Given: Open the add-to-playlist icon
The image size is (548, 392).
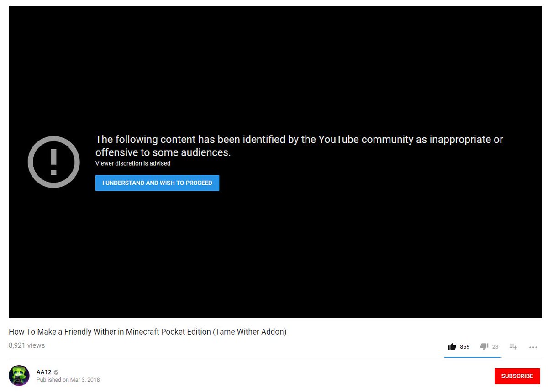Looking at the screenshot, I should pyautogui.click(x=513, y=347).
